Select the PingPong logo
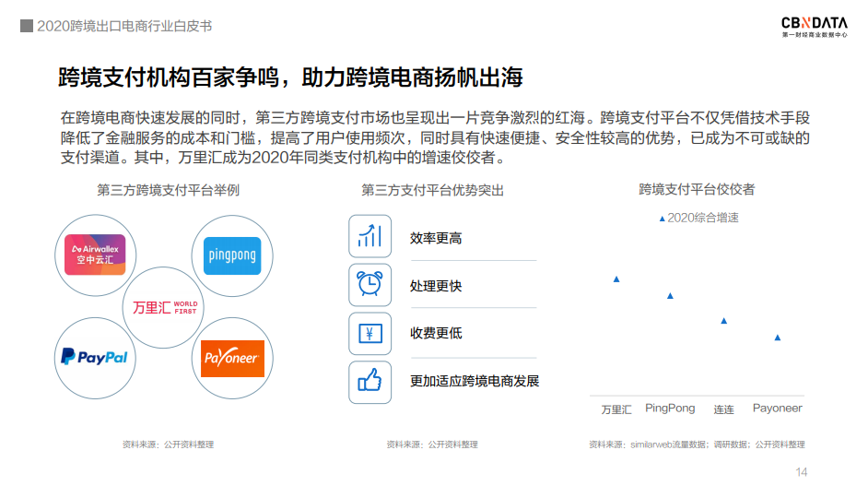This screenshot has width=868, height=486. click(231, 254)
